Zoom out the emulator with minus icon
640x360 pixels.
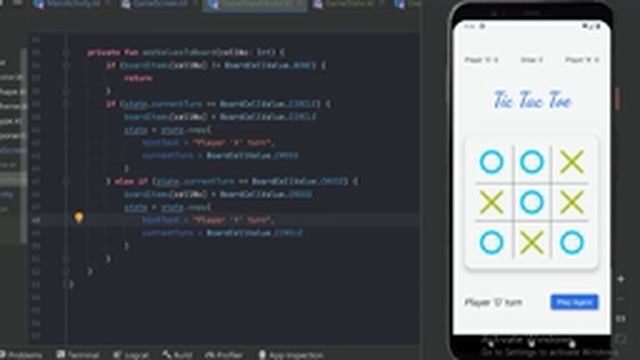(621, 299)
